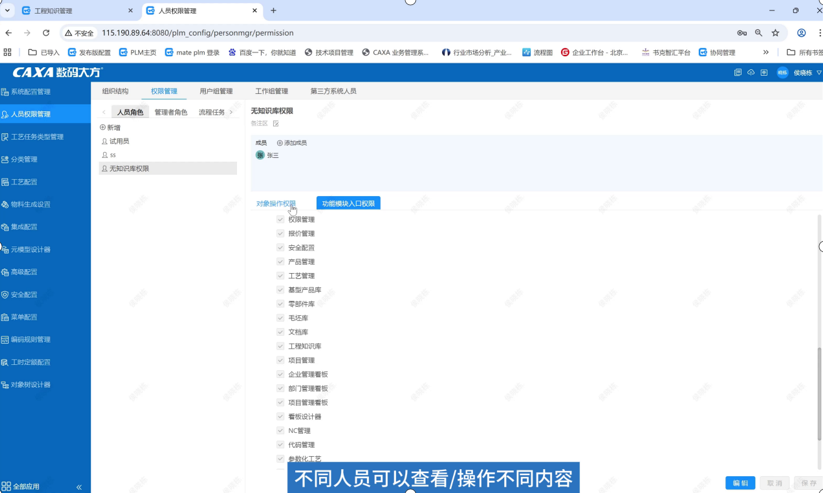Collapse the left sidebar with double-chevron
This screenshot has height=493, width=823.
click(x=79, y=487)
